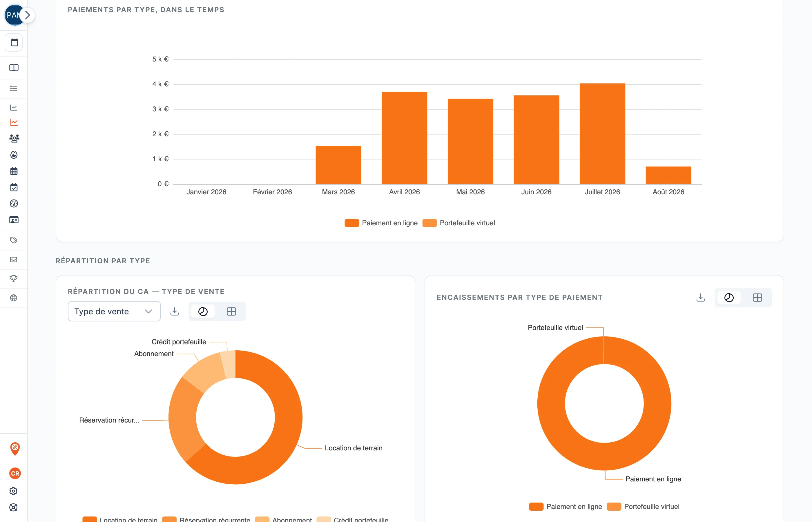The image size is (812, 522).
Task: Click the Mai 2026 bar
Action: click(x=470, y=141)
